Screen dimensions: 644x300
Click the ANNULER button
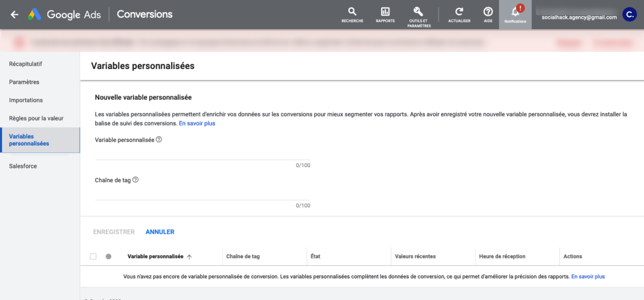[x=160, y=232]
